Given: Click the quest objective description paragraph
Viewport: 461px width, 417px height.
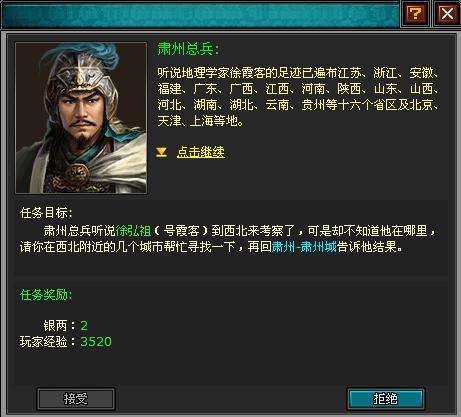Looking at the screenshot, I should (x=228, y=239).
